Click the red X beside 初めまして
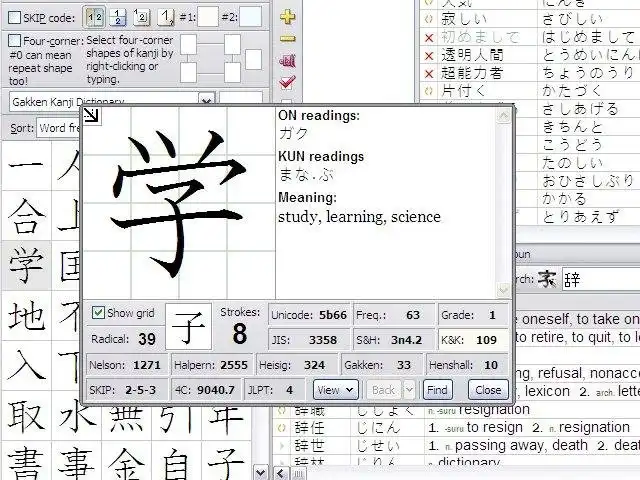Viewport: 640px width, 480px height. point(429,38)
